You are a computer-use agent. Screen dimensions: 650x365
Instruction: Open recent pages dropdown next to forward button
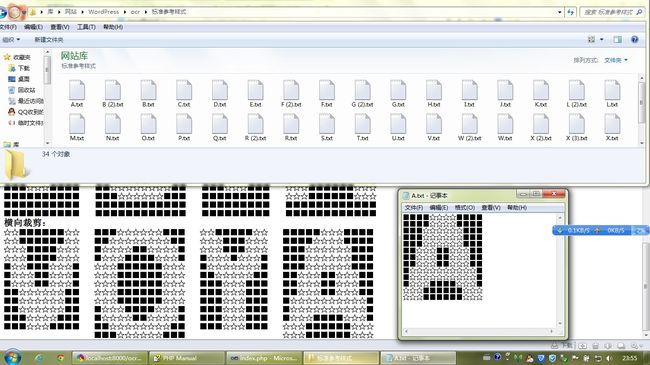pos(24,12)
